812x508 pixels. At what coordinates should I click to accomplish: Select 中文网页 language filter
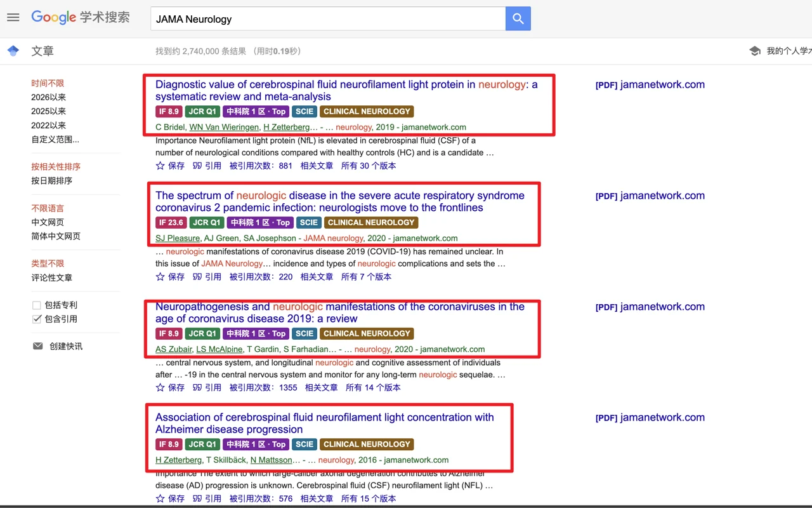point(48,222)
